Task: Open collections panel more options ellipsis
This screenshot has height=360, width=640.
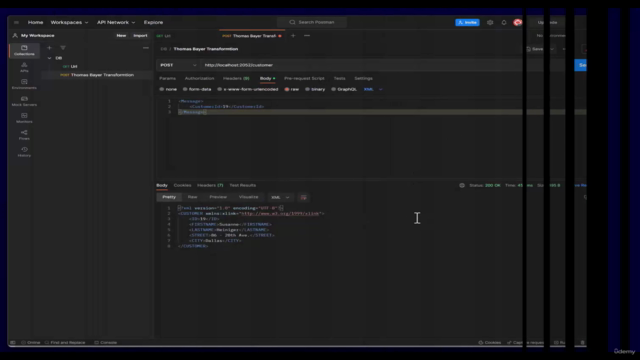Action: (x=146, y=48)
